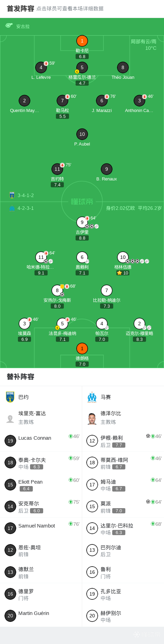The image size is (164, 644).
Task: Click 格林伍德 star rating badge 10
Action: [123, 273]
